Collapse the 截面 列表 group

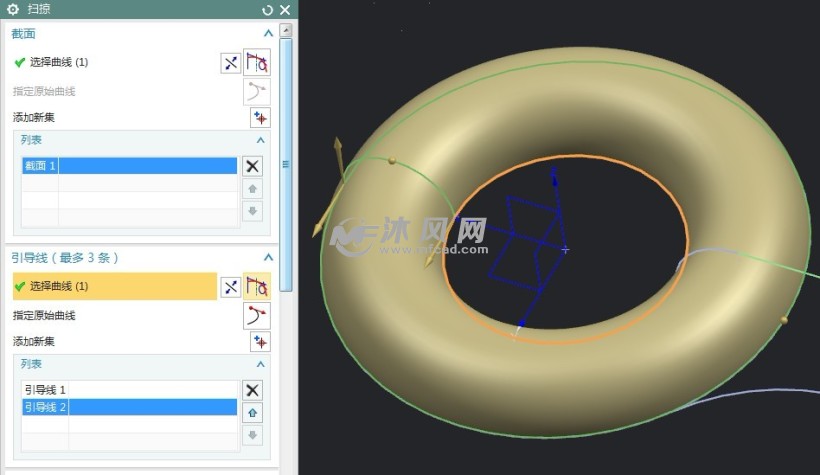click(x=260, y=140)
